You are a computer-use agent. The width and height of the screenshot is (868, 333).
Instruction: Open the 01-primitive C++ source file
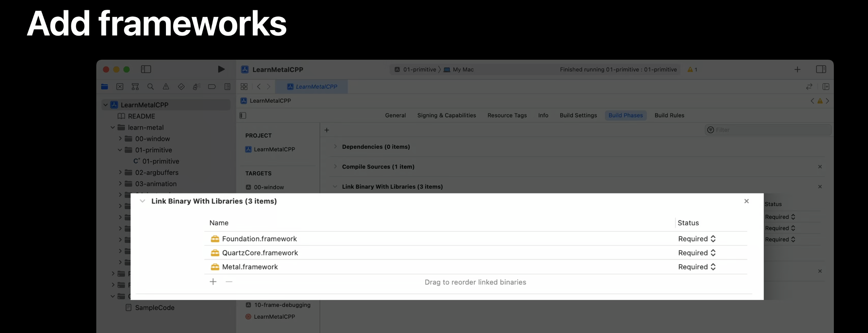click(156, 161)
